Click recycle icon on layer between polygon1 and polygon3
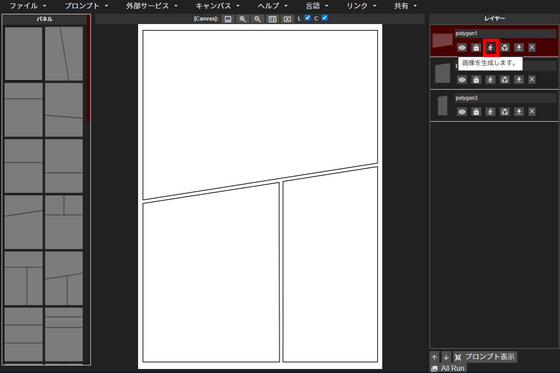 pyautogui.click(x=504, y=80)
